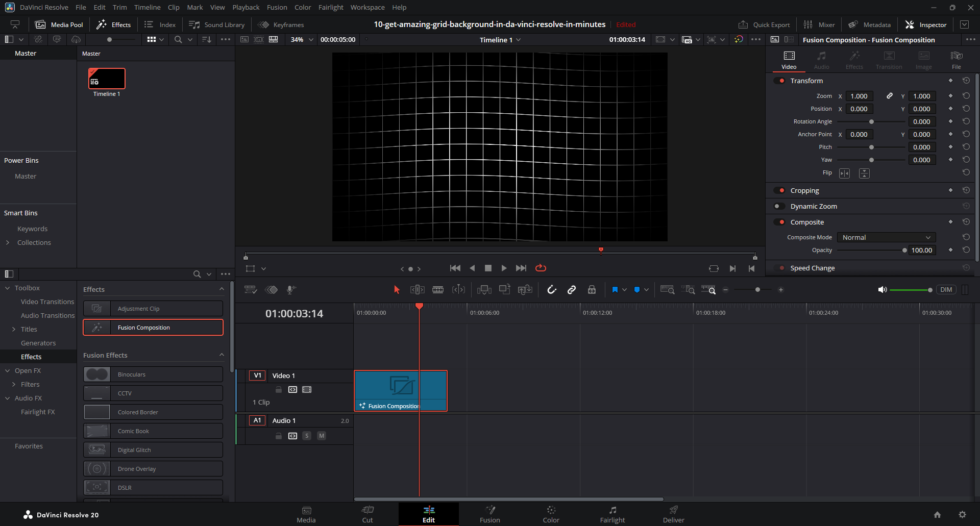This screenshot has height=526, width=980.
Task: Enable loop playback button
Action: 541,268
